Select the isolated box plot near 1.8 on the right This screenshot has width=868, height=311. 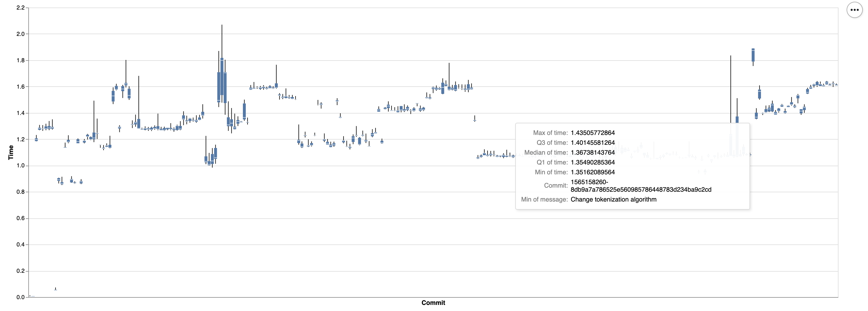(x=753, y=55)
